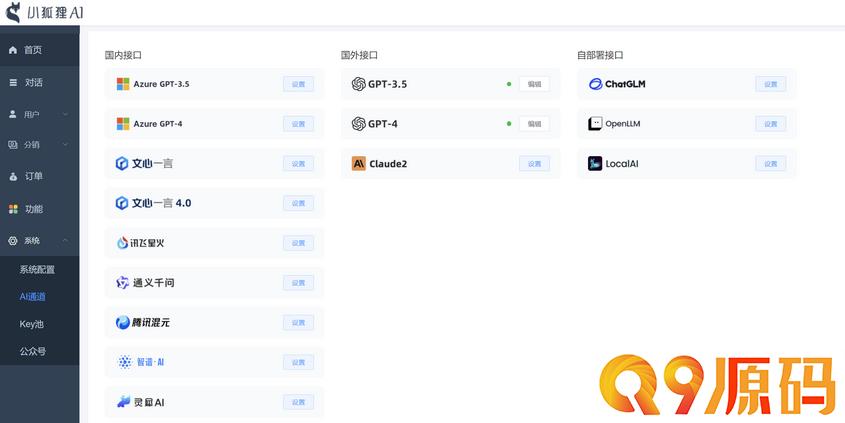Open the 订单 menu item
This screenshot has width=845, height=423.
click(x=39, y=177)
